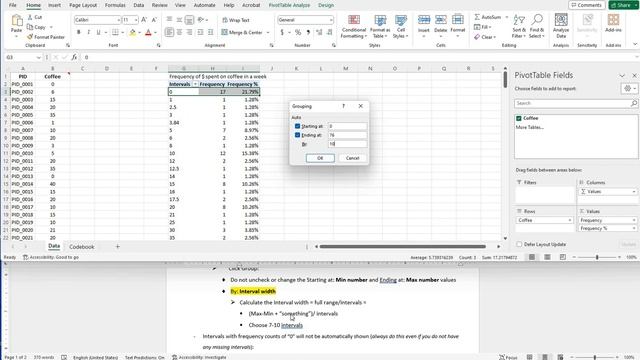
Task: Click the AutoSum button
Action: pos(487,17)
